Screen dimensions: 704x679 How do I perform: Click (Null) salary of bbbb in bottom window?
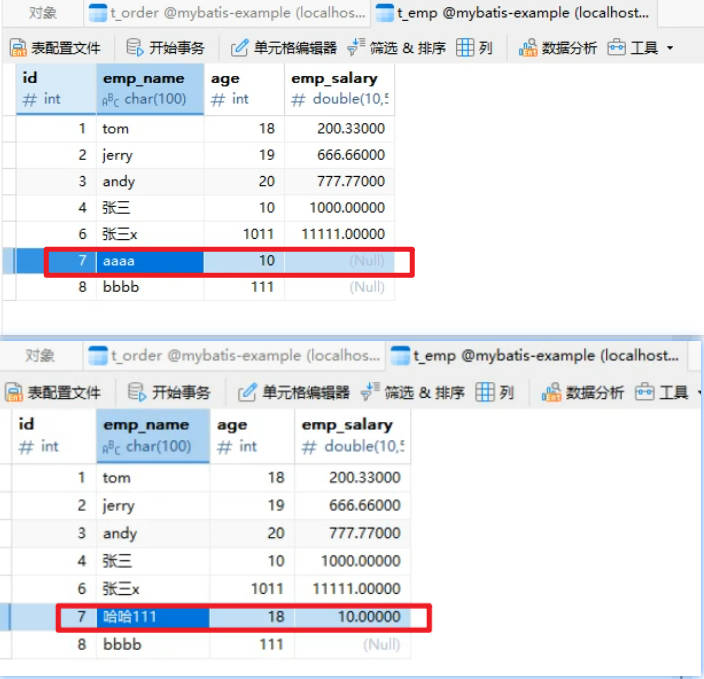[x=352, y=645]
